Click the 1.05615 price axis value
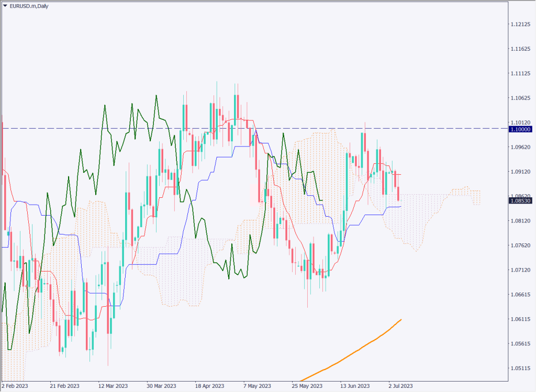 coord(521,344)
